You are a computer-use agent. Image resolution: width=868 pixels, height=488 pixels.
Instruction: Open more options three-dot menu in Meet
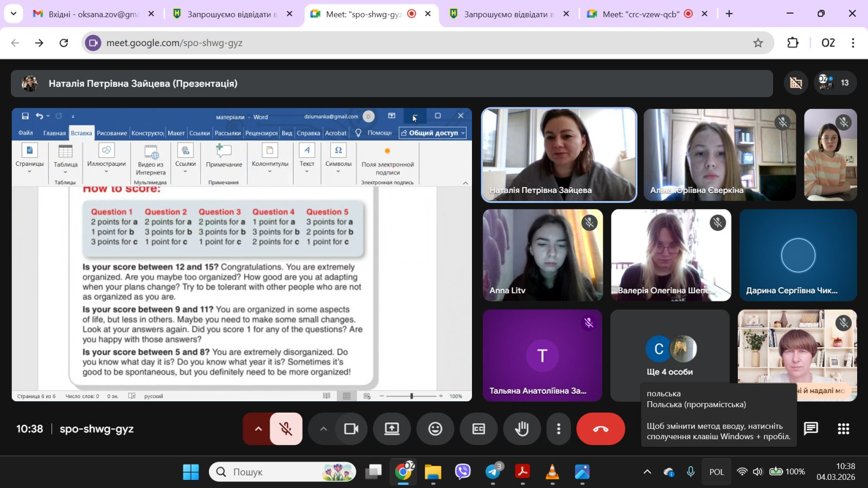559,429
